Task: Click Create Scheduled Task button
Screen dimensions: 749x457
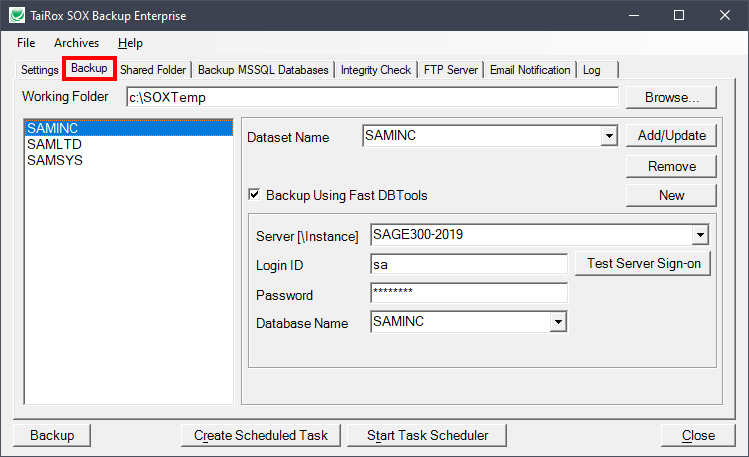Action: click(x=260, y=435)
